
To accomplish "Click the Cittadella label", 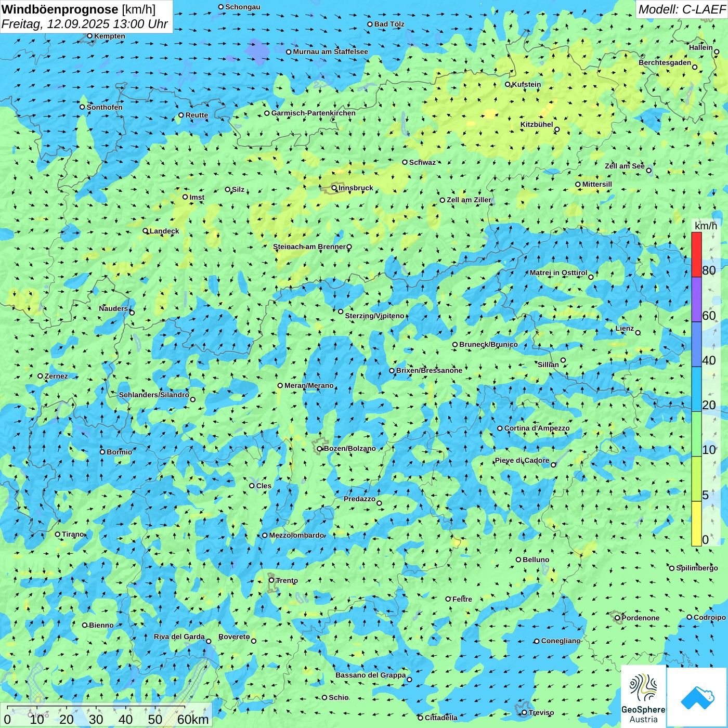I will pos(441,718).
